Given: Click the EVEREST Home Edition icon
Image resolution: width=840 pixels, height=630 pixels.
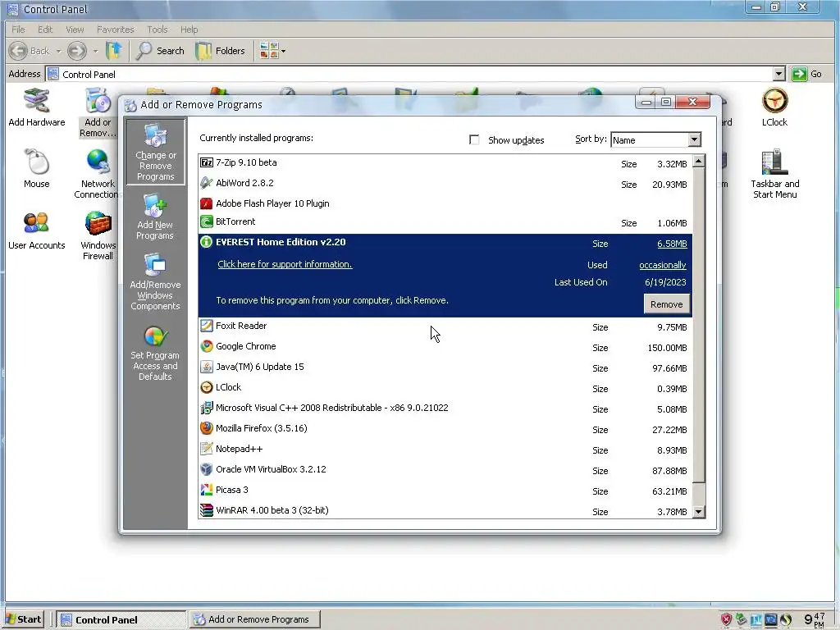Looking at the screenshot, I should 206,242.
